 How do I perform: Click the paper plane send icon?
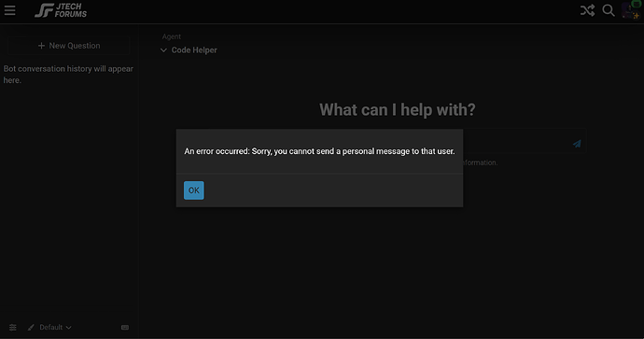coord(577,144)
